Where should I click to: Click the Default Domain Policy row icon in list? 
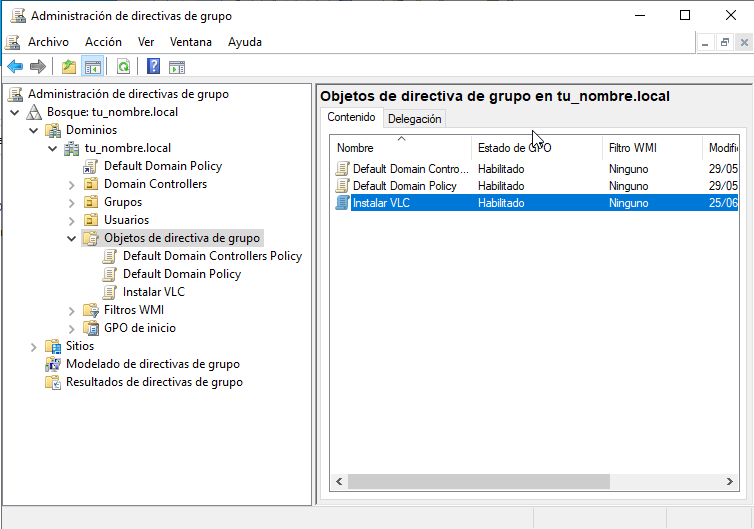(342, 186)
